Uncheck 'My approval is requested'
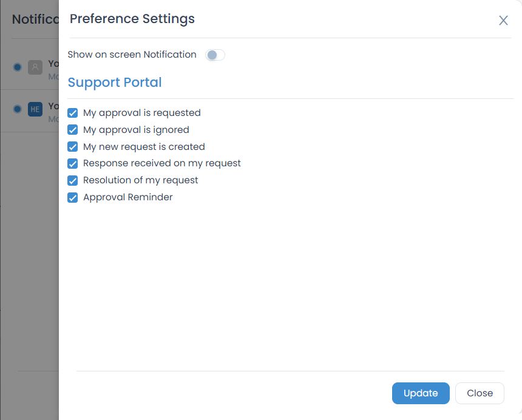The width and height of the screenshot is (522, 420). point(73,113)
